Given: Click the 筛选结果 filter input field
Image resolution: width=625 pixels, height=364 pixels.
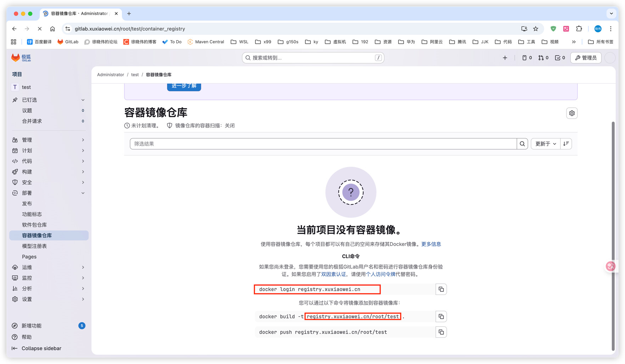Looking at the screenshot, I should tap(323, 144).
